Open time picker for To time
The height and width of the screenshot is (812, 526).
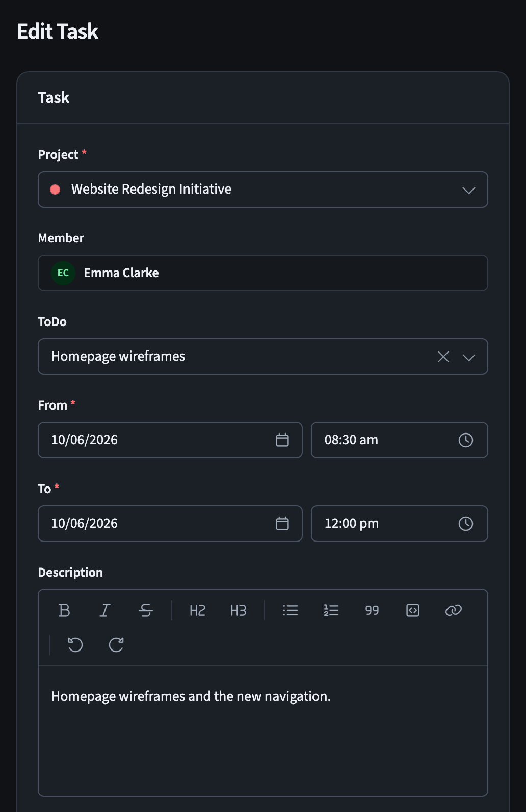click(466, 524)
